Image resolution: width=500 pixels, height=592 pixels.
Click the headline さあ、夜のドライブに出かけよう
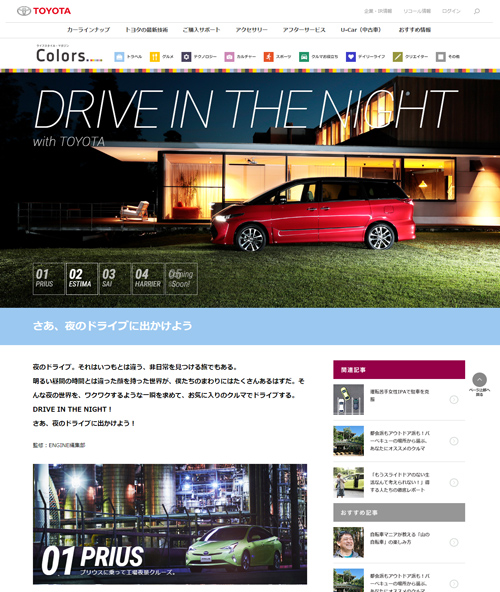113,326
